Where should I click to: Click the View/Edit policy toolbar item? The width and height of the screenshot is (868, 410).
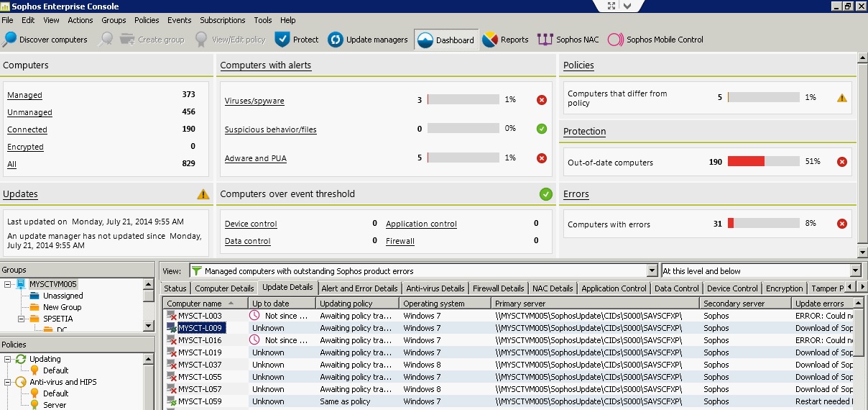tap(230, 40)
